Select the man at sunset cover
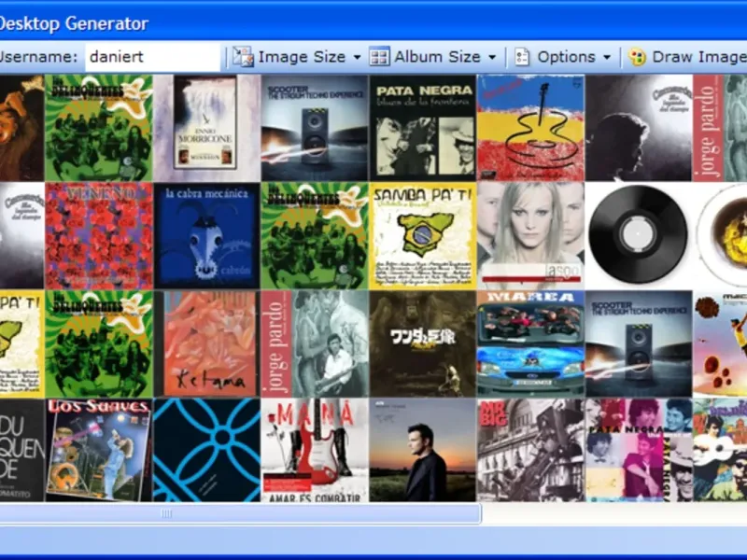747x560 pixels. point(423,450)
